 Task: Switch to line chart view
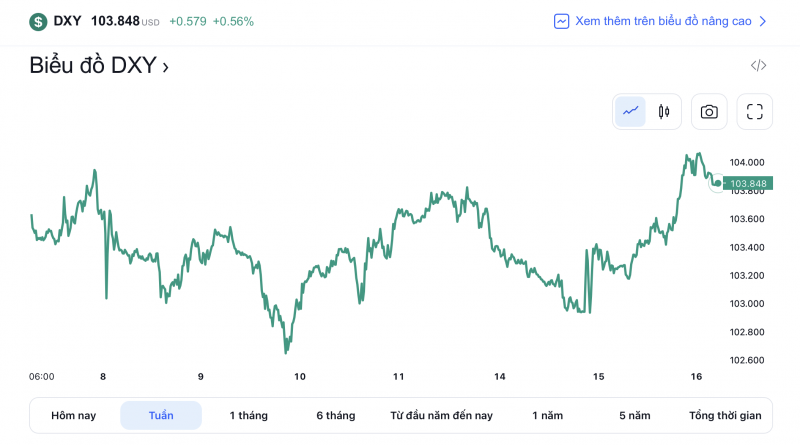[630, 112]
